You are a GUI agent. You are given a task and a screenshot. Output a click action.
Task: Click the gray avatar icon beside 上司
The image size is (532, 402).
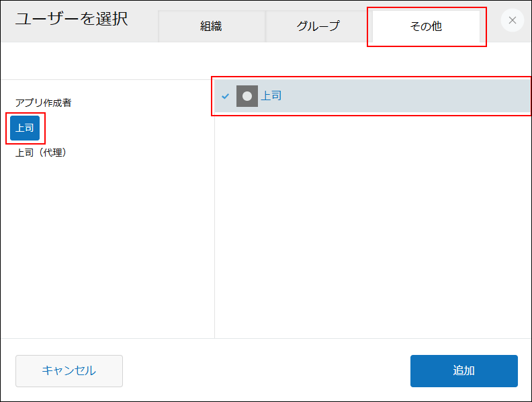coord(247,96)
